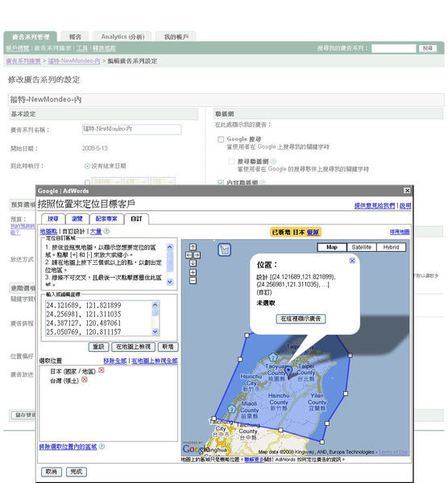Pan the map left with arrow icon
Viewport: 448px width, 483px height.
(x=189, y=254)
